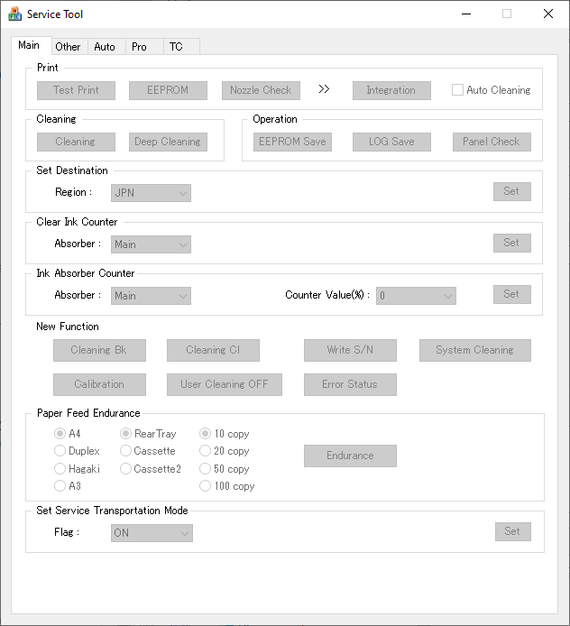This screenshot has width=570, height=626.
Task: Open the Flag dropdown set to ON
Action: click(x=152, y=533)
